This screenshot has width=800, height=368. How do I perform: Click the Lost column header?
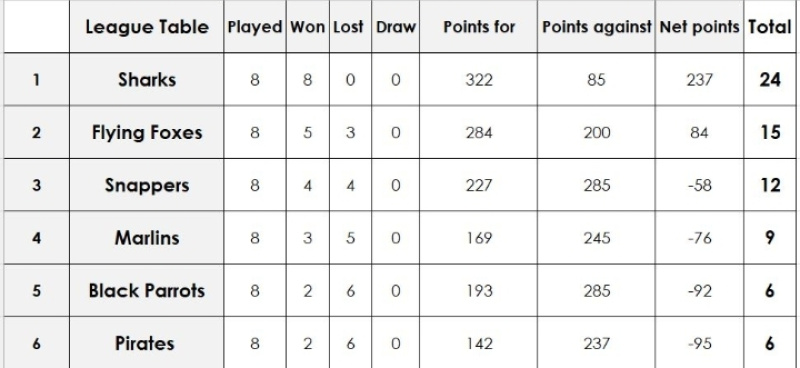(x=350, y=27)
